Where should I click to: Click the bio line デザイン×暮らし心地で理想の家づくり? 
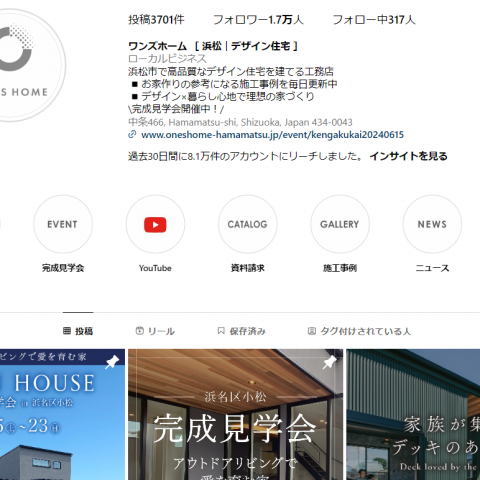click(223, 96)
